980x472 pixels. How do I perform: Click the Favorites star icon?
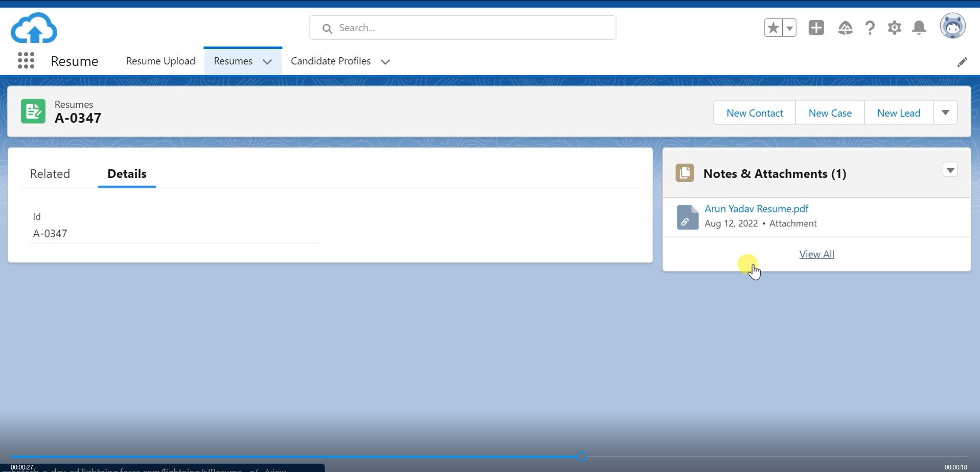click(773, 28)
